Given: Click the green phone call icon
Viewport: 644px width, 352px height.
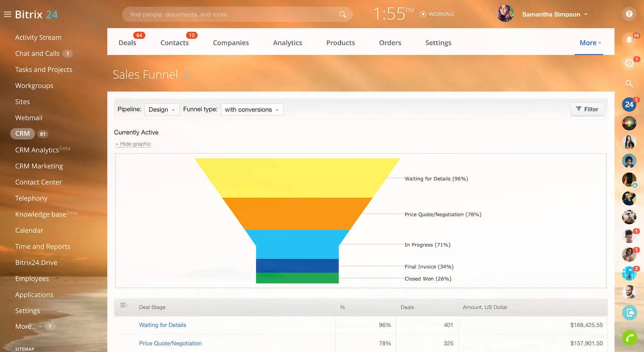Looking at the screenshot, I should point(629,338).
